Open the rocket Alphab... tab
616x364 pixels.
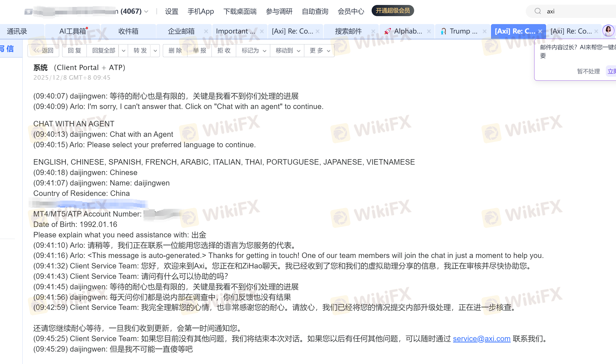tap(408, 31)
